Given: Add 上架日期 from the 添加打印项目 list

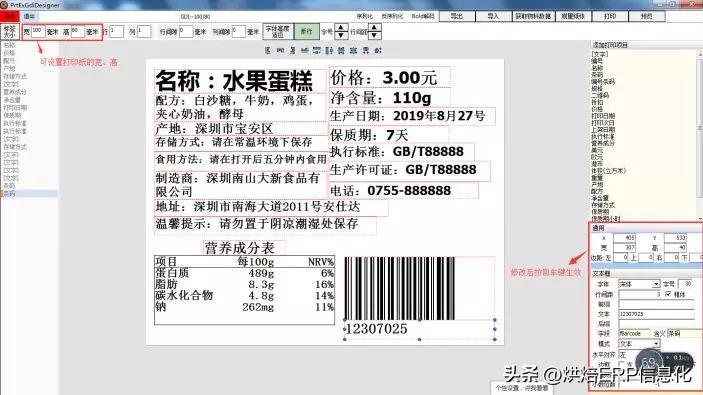Looking at the screenshot, I should coord(603,130).
